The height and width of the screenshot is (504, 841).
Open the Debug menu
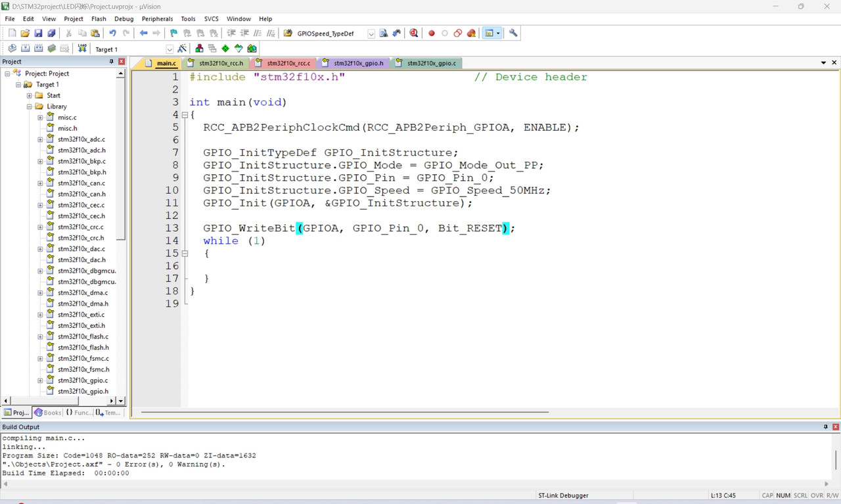[124, 19]
